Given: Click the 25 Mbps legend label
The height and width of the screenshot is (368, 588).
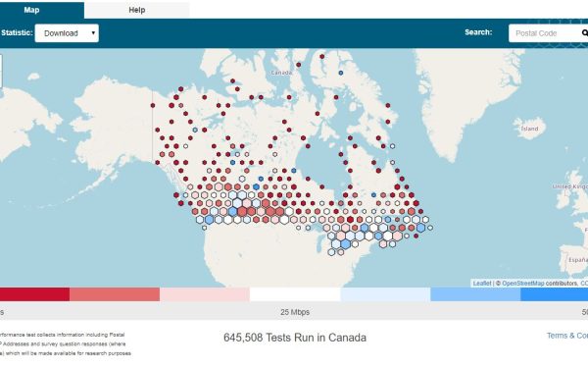Looking at the screenshot, I should [x=295, y=312].
